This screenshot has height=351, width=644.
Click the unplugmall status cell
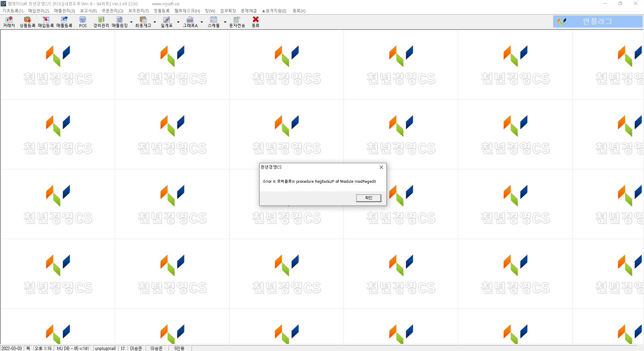point(105,348)
